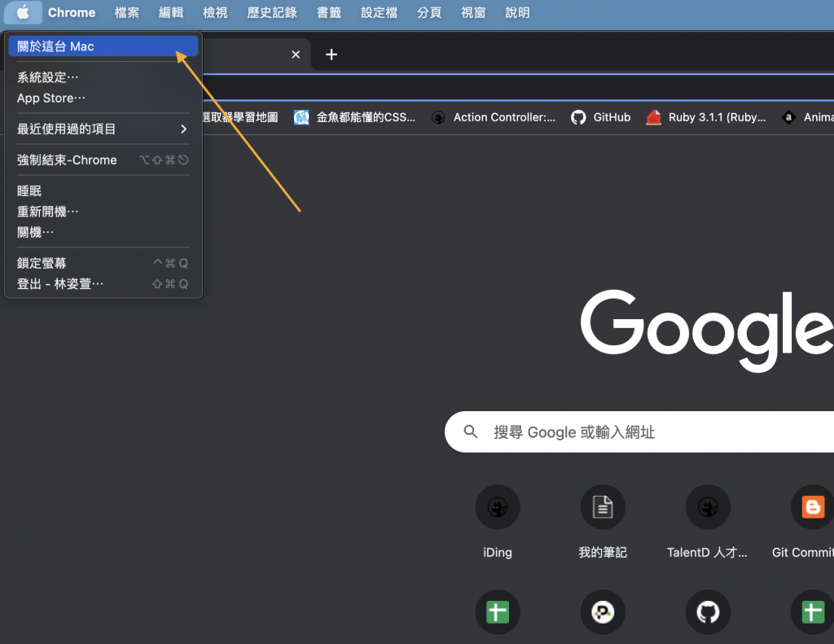Open 金魚都能懂的CSS... bookmark
The height and width of the screenshot is (644, 834).
(x=366, y=117)
